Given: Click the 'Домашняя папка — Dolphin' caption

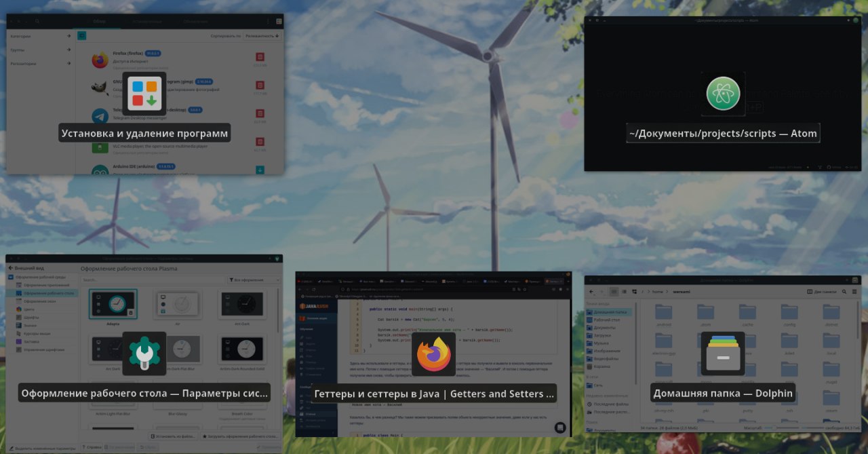Looking at the screenshot, I should pyautogui.click(x=723, y=393).
